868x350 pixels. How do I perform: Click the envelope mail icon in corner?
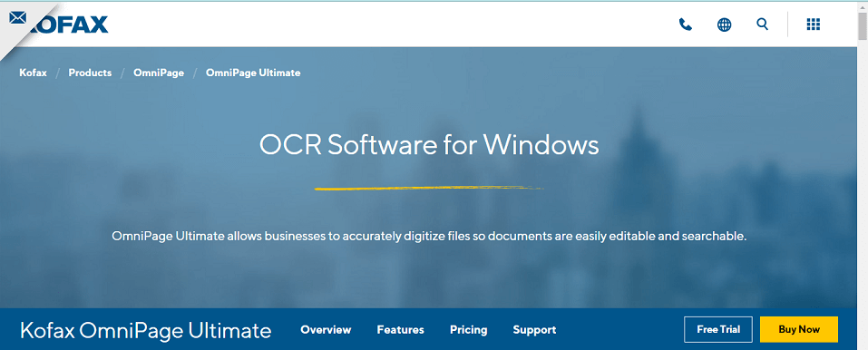(18, 18)
